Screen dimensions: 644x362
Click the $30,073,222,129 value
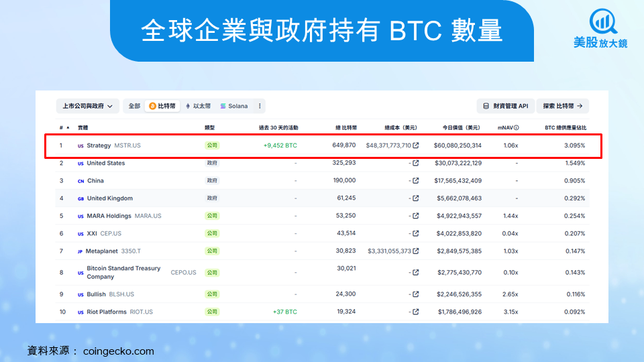point(458,163)
